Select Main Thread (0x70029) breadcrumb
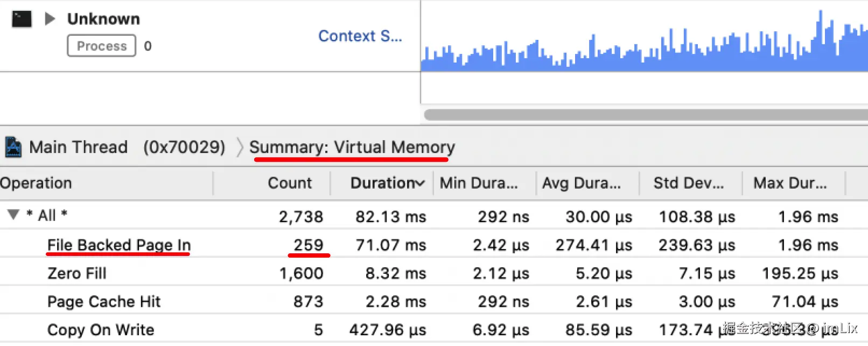 [x=127, y=147]
